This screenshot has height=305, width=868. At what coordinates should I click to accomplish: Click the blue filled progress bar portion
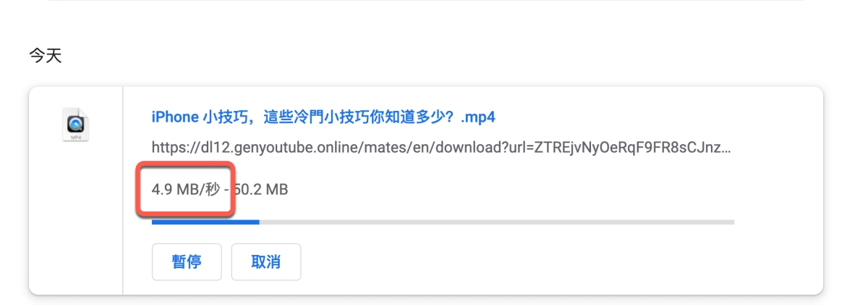[205, 222]
